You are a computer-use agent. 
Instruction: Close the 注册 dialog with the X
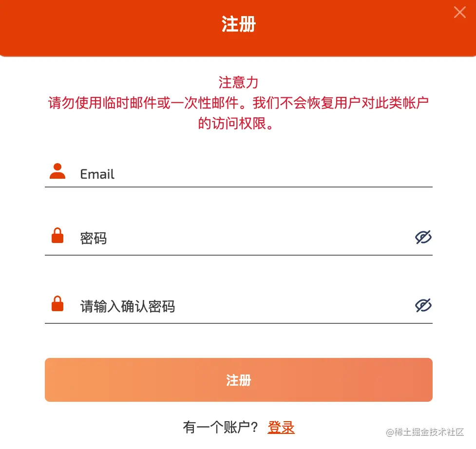pyautogui.click(x=459, y=13)
